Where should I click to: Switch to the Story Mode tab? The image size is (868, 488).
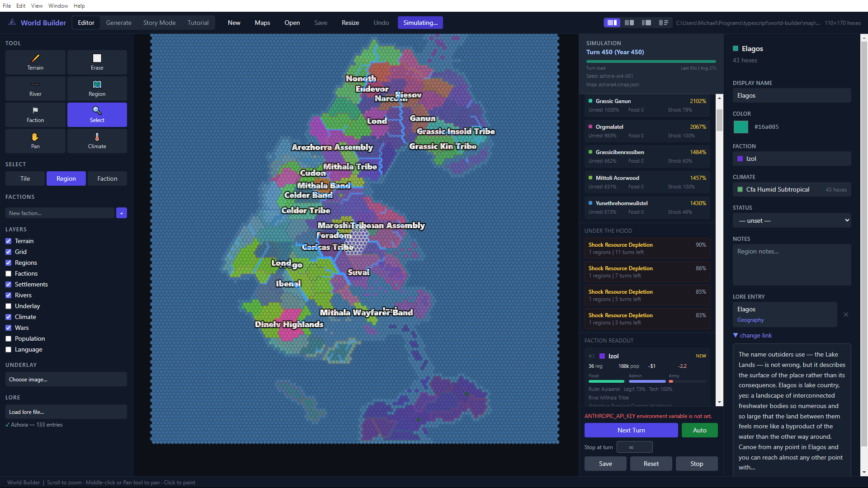pyautogui.click(x=159, y=23)
